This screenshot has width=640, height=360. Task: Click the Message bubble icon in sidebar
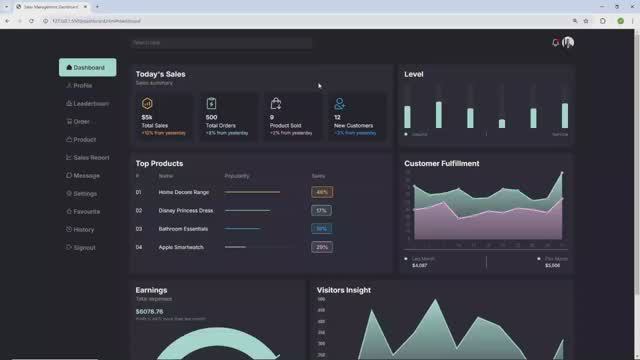click(x=69, y=175)
